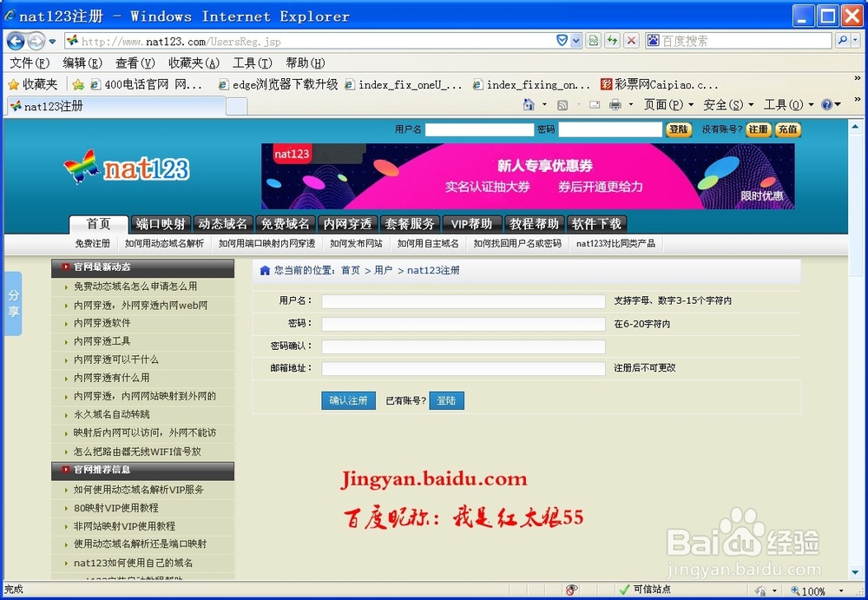Open the 帮助(H) menu
Screen dimensions: 868x600
306,63
